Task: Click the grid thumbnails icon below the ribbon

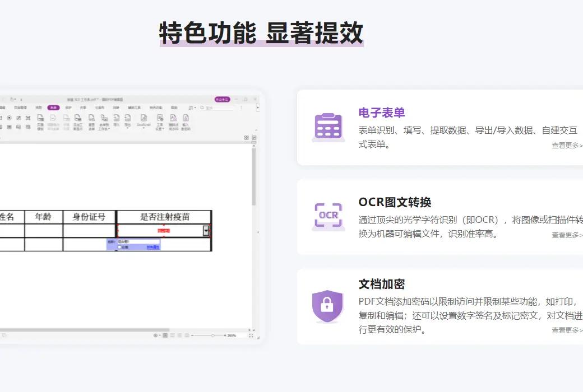Action: point(247,137)
